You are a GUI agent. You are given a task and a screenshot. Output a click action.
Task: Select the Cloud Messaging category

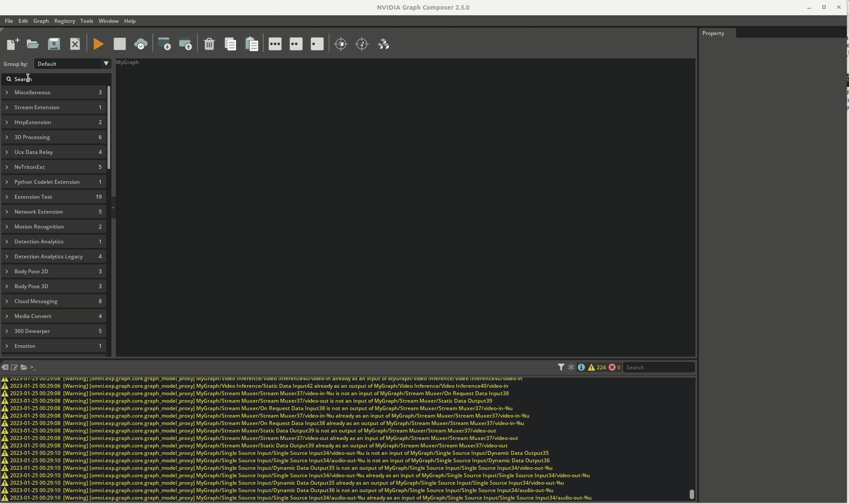tap(54, 301)
